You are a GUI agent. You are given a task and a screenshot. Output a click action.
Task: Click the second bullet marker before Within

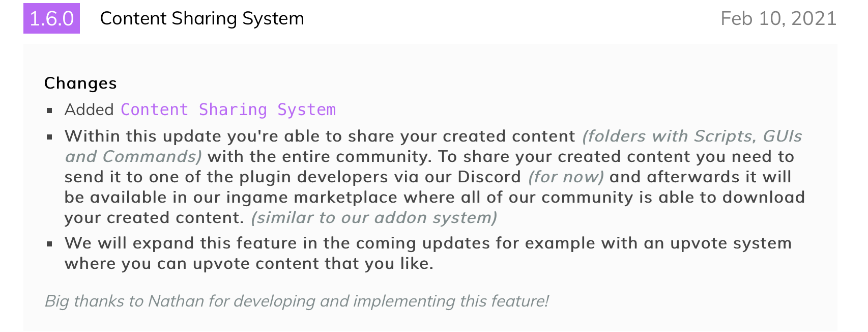point(49,136)
